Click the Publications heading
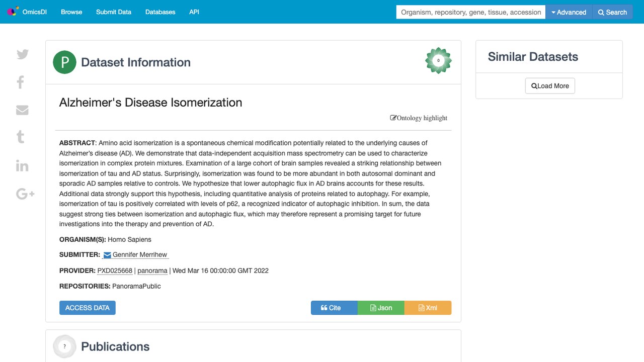Screen dimensions: 644x362 115,346
